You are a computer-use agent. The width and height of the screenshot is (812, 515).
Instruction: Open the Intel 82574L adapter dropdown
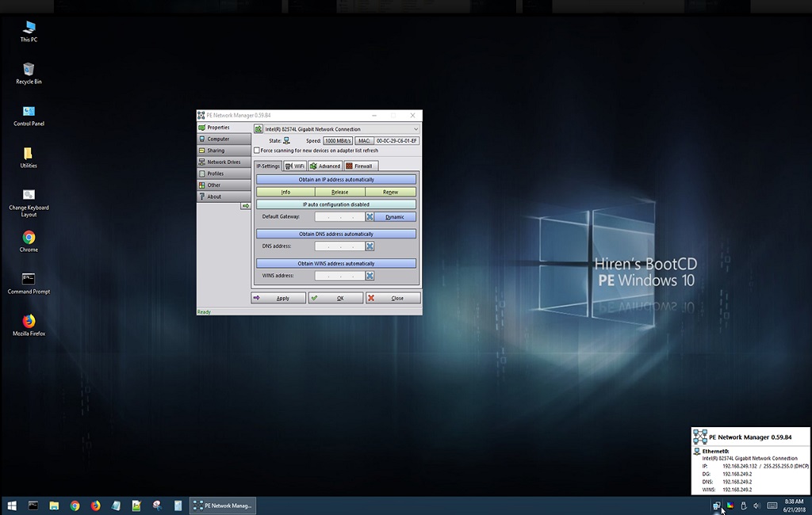(342, 129)
